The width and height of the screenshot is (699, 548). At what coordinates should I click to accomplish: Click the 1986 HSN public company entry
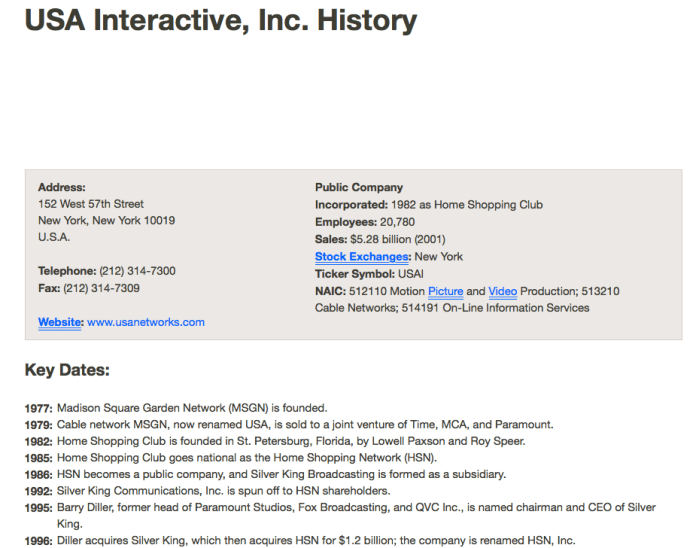coord(265,474)
